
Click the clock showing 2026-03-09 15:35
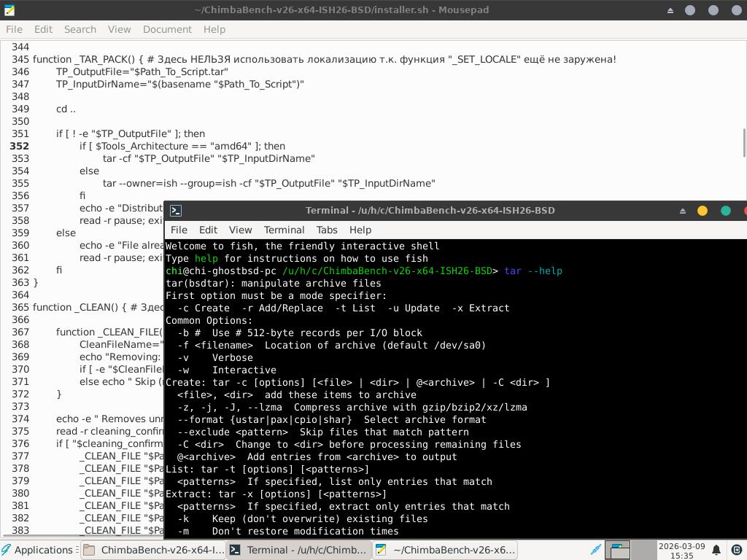click(x=682, y=551)
